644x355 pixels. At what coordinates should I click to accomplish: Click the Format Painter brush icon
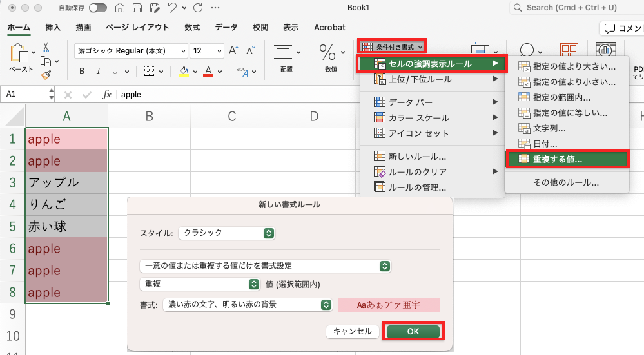click(x=46, y=75)
